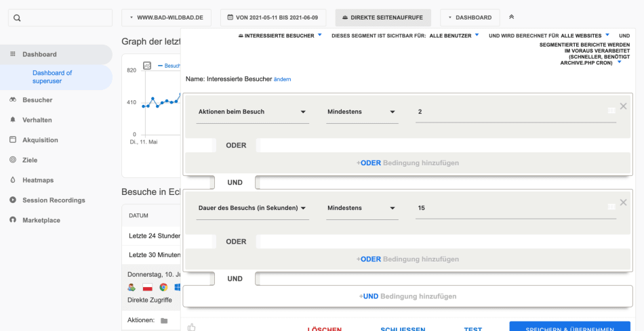Click the visitor profile avatar icon
Screen dimensions: 644x331
(x=132, y=287)
